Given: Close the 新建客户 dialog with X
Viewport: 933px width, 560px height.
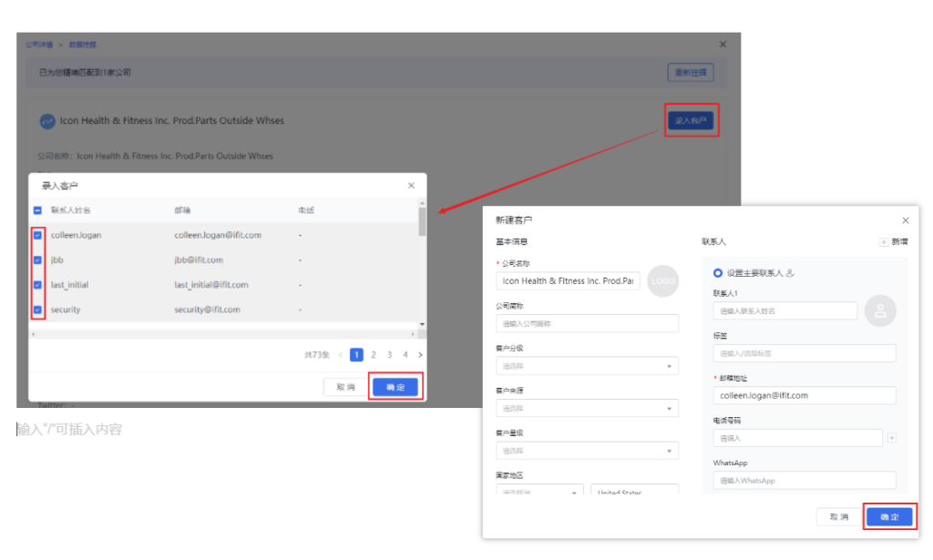Looking at the screenshot, I should click(x=905, y=220).
